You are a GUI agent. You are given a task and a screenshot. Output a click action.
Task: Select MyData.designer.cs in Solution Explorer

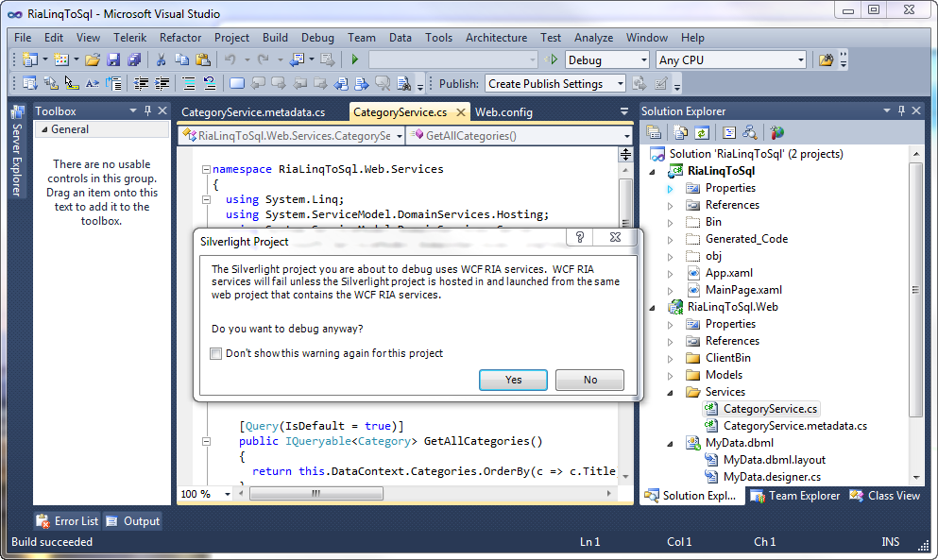pyautogui.click(x=762, y=477)
